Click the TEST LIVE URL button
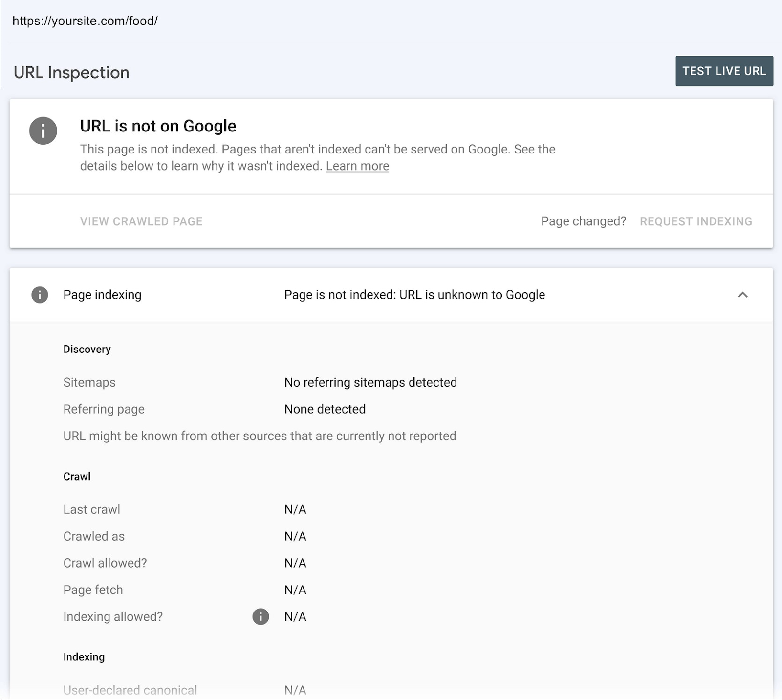Screen dimensions: 782x700 (x=724, y=71)
